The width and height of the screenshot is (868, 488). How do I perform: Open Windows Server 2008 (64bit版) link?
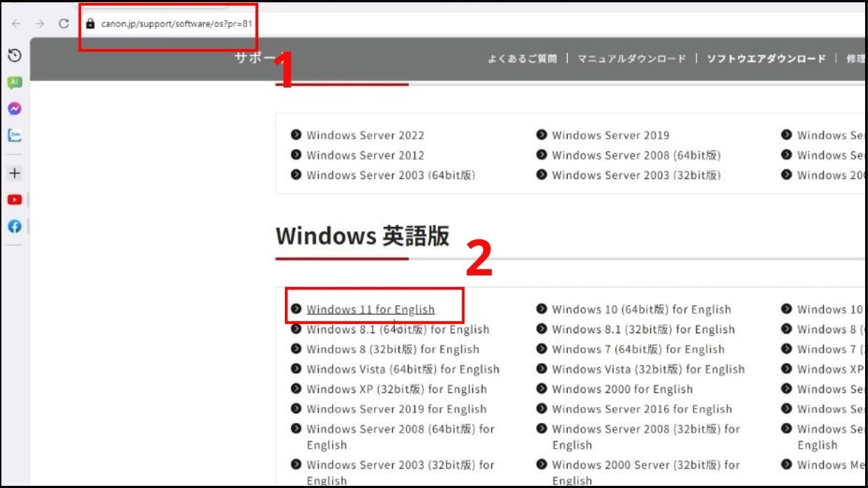636,155
